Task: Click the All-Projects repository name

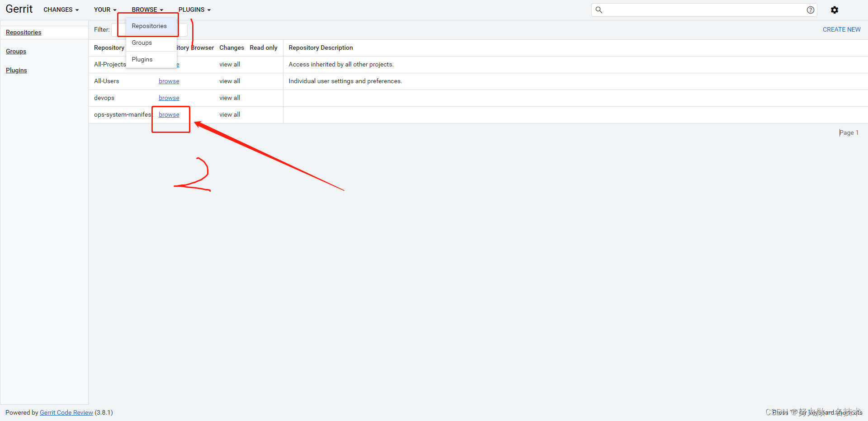Action: pos(110,64)
